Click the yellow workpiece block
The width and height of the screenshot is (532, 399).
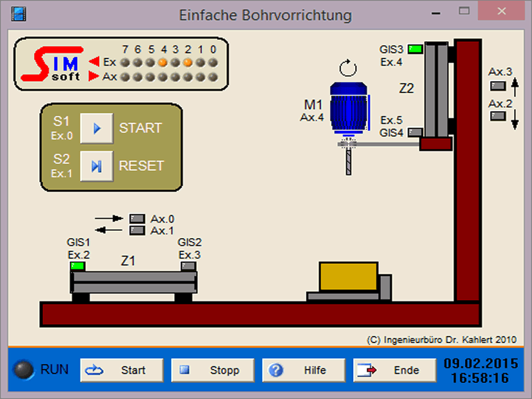(348, 276)
